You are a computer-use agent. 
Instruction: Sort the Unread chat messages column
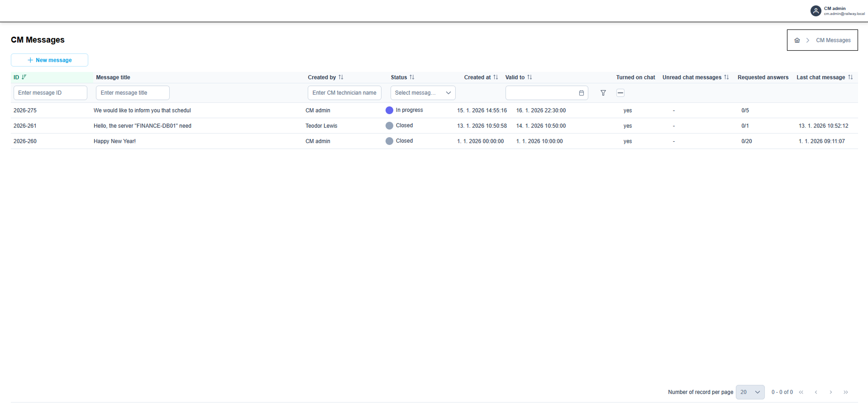tap(726, 77)
